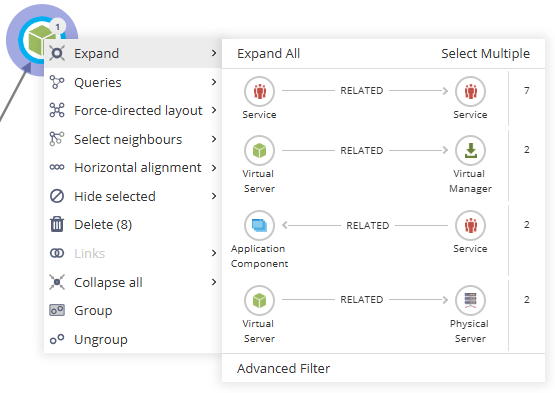555x393 pixels.
Task: Click the Select neighbours icon
Action: point(57,139)
